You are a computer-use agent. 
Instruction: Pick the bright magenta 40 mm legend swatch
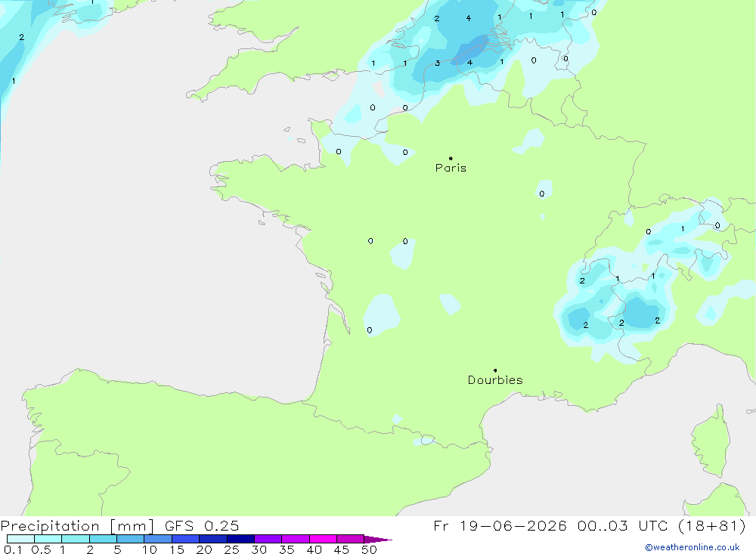coord(323,539)
